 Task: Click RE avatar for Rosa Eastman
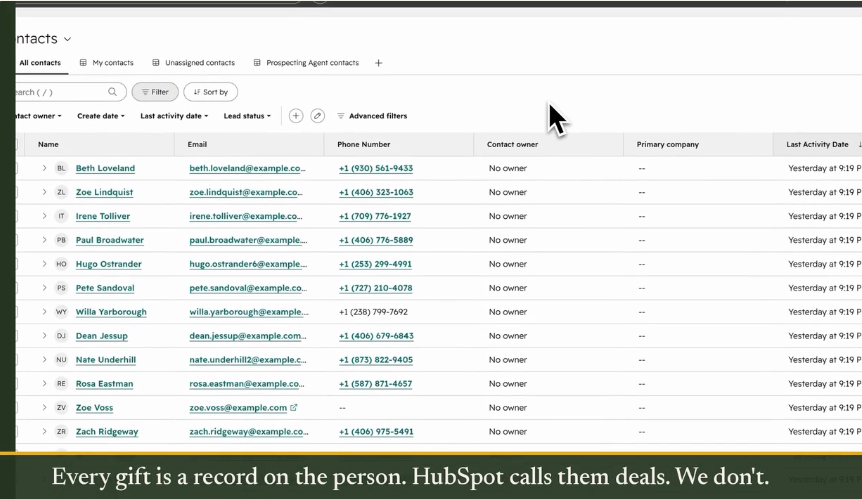tap(61, 384)
